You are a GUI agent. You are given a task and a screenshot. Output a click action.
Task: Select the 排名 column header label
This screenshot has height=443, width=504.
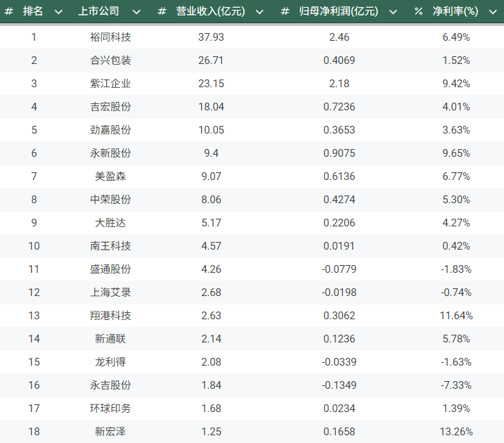point(33,11)
